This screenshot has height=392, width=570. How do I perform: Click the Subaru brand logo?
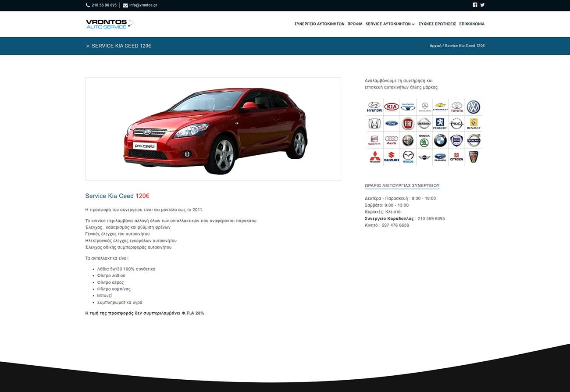[x=440, y=157]
